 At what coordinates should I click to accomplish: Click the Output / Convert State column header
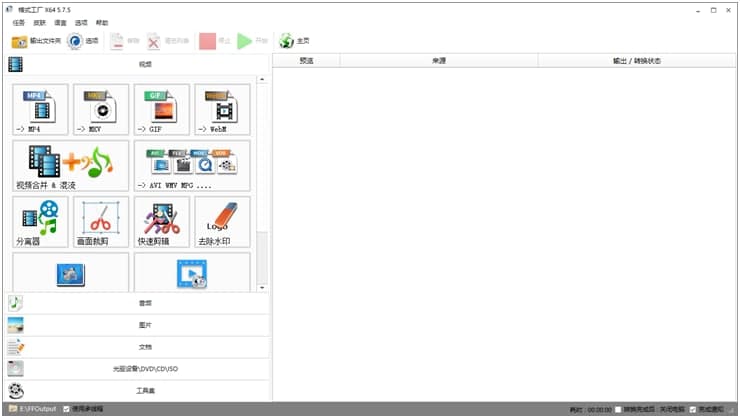(637, 60)
